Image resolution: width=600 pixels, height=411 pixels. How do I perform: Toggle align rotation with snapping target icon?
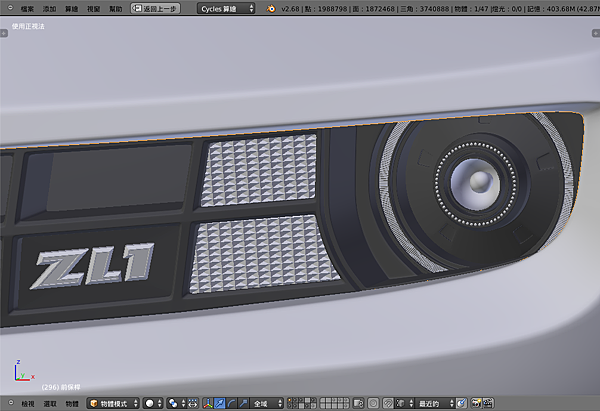[461, 403]
